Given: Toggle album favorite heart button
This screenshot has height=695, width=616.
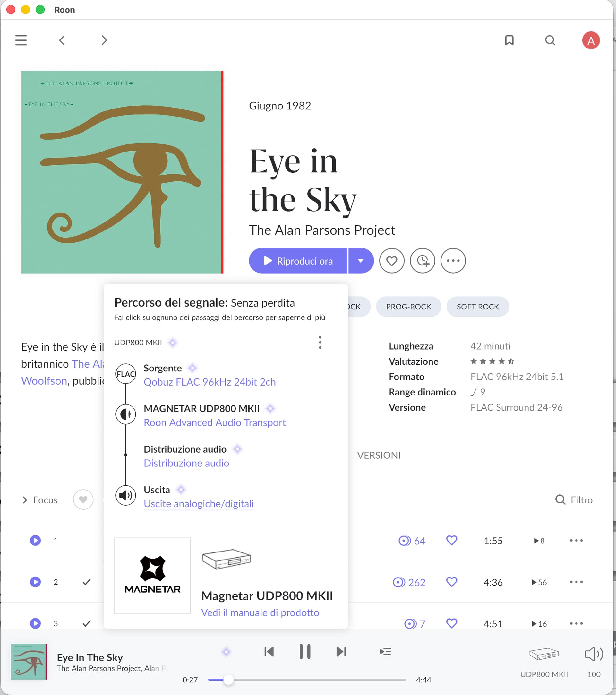Looking at the screenshot, I should (x=391, y=261).
